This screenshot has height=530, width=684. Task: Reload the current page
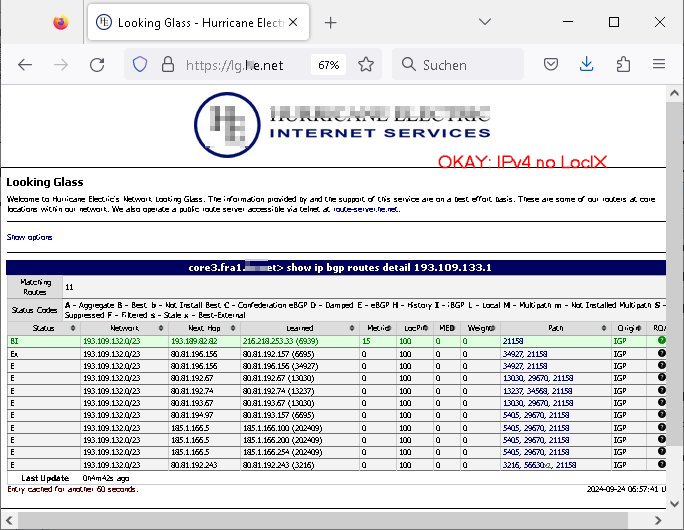coord(97,65)
